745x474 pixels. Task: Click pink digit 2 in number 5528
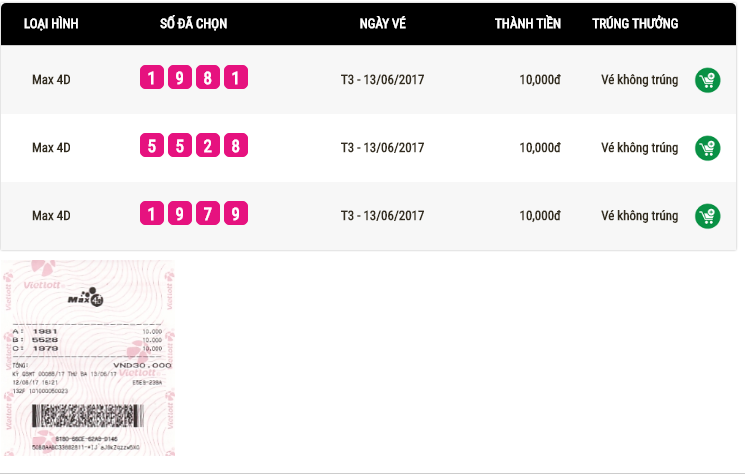[x=208, y=145]
